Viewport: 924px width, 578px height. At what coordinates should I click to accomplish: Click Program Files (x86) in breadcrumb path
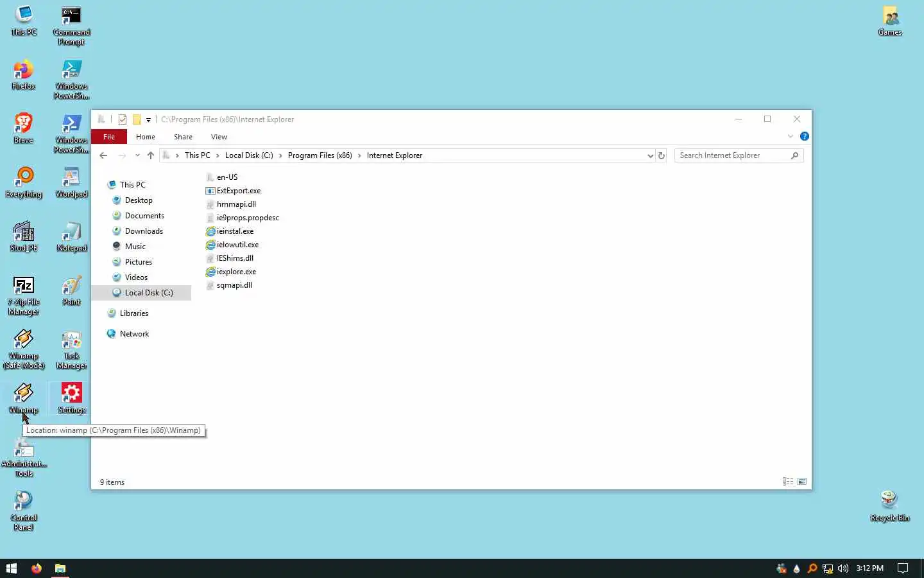point(320,155)
